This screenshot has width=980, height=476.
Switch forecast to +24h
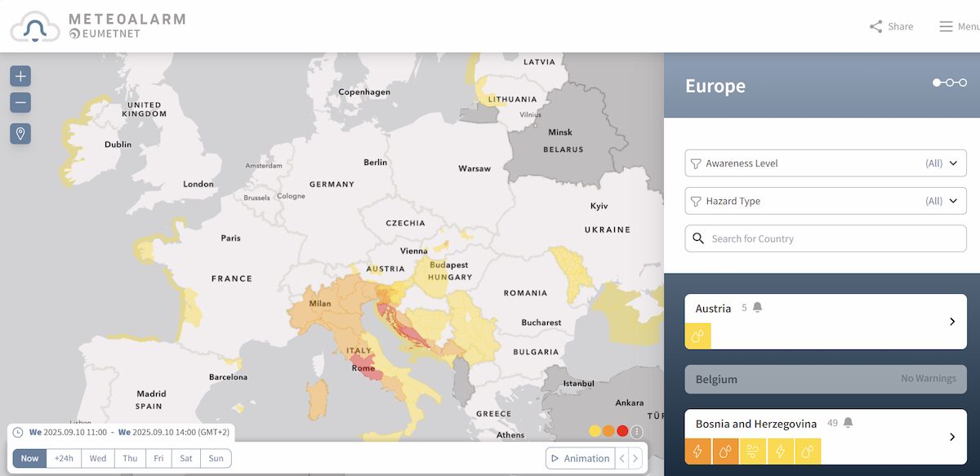[64, 458]
